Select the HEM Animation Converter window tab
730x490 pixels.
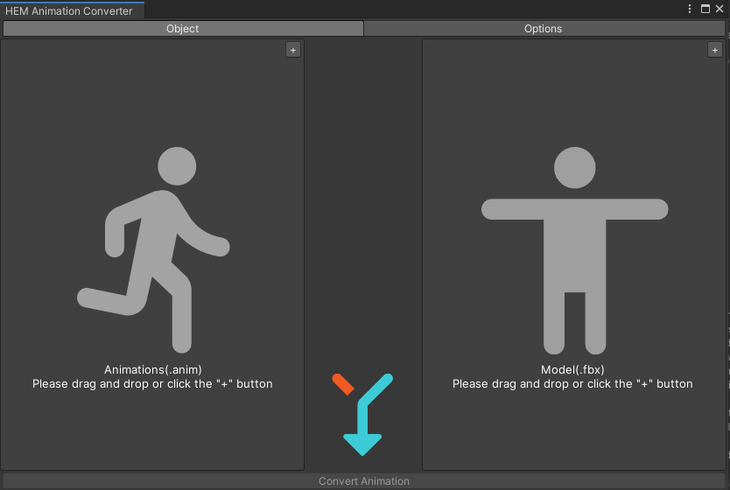[68, 10]
